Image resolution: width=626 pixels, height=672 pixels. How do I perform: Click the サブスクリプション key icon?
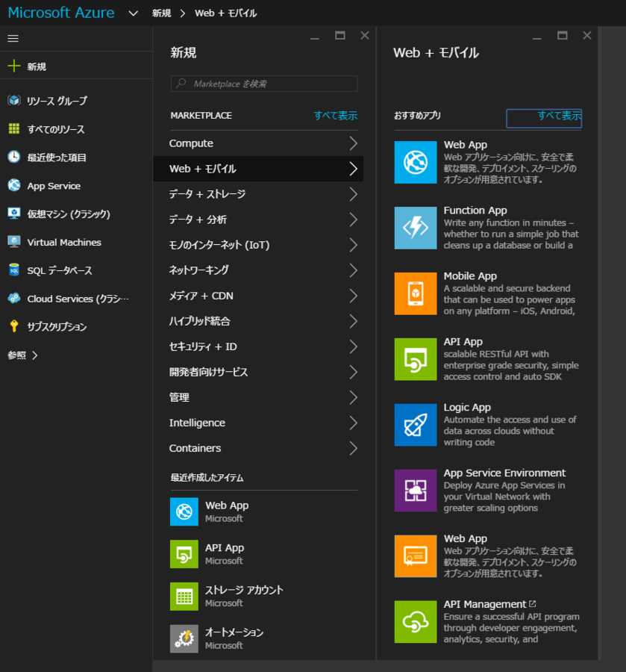(14, 326)
